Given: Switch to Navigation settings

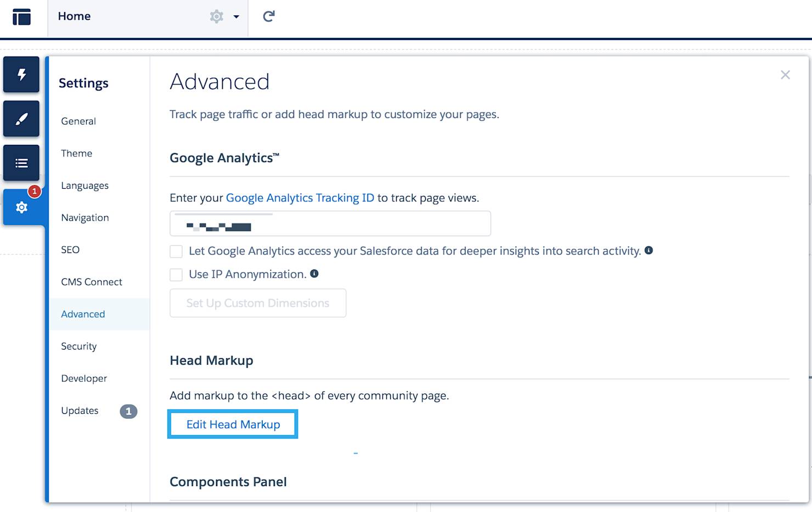Looking at the screenshot, I should pos(85,218).
